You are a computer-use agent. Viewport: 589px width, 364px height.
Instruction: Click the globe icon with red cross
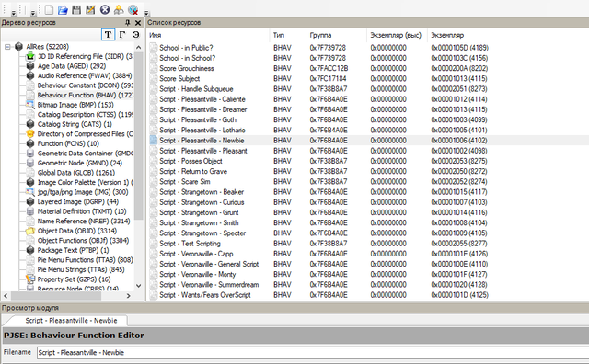pos(133,10)
